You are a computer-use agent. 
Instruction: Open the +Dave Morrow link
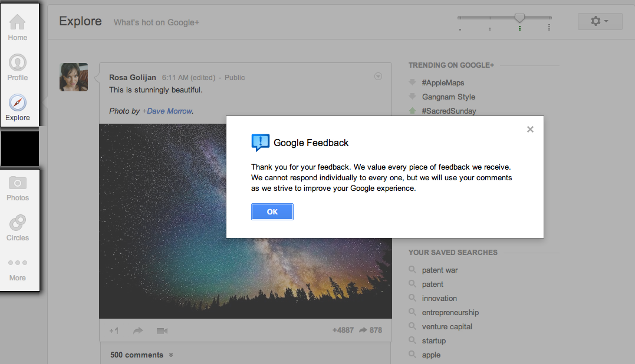click(167, 111)
